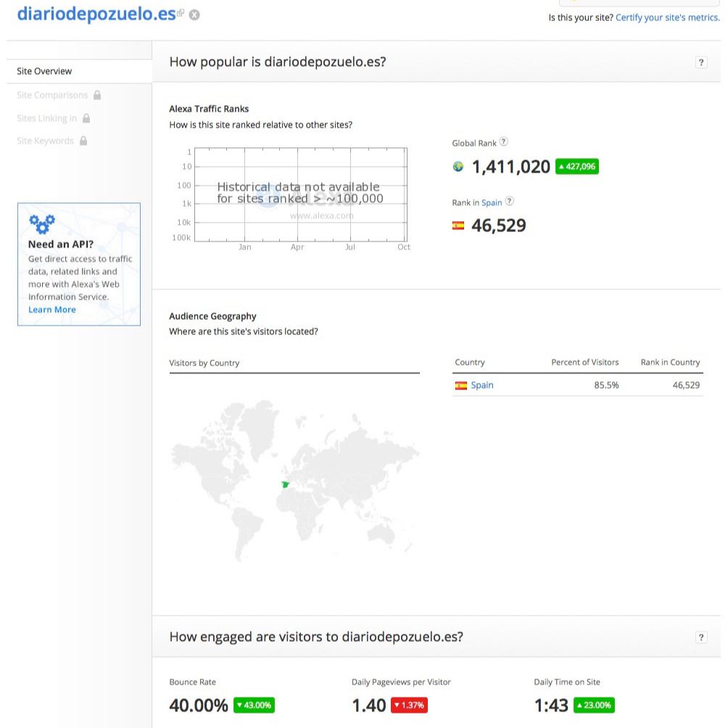Click the 46,529 rank value in table row

pyautogui.click(x=686, y=385)
